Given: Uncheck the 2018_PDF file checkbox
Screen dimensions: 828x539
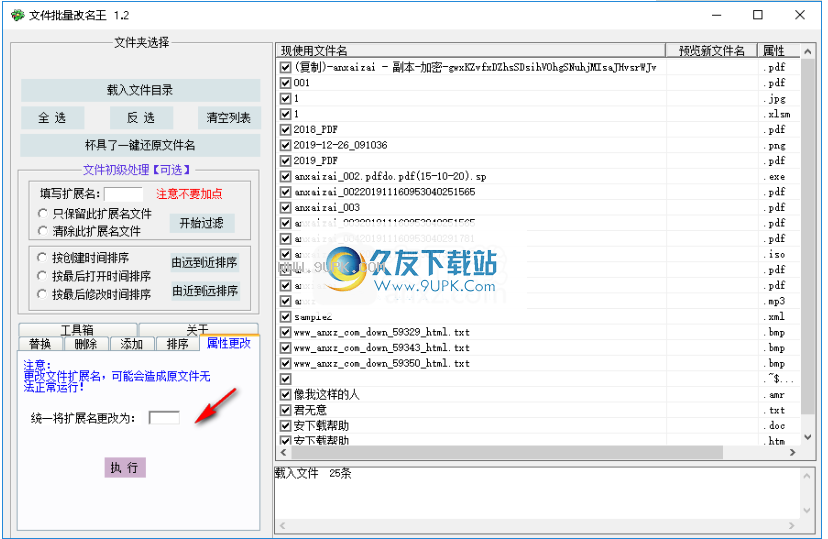Looking at the screenshot, I should tap(286, 130).
